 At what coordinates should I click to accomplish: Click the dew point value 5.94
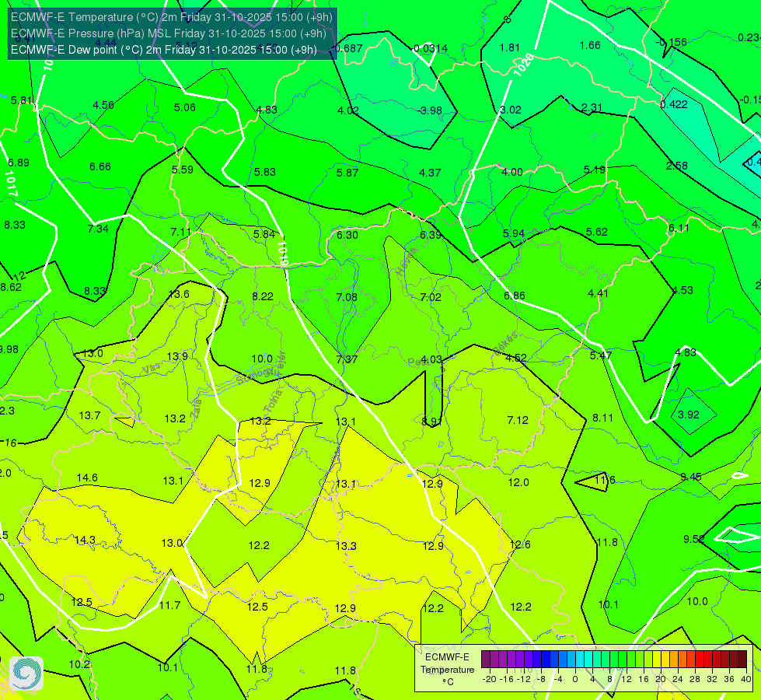pyautogui.click(x=514, y=233)
